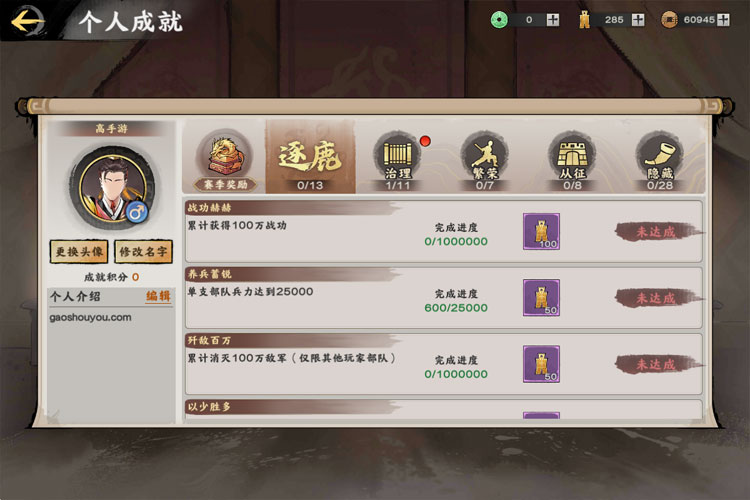Click the male gender badge on avatar
750x500 pixels.
137,212
